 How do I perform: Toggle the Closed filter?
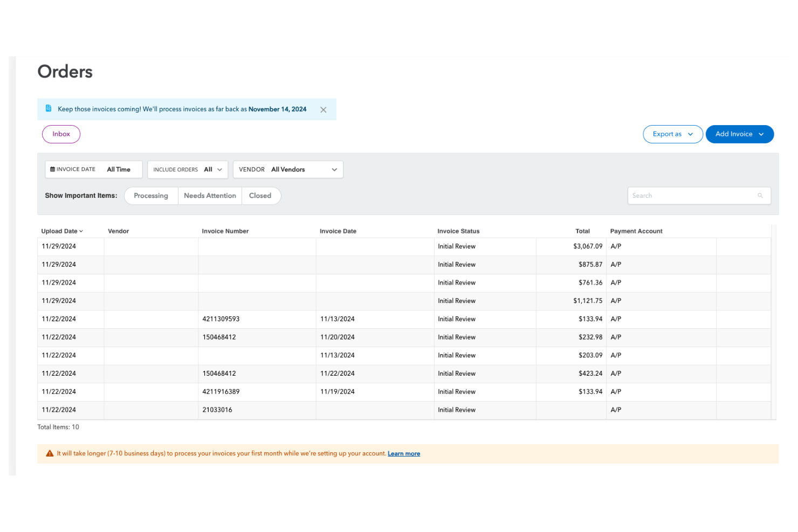click(x=260, y=196)
